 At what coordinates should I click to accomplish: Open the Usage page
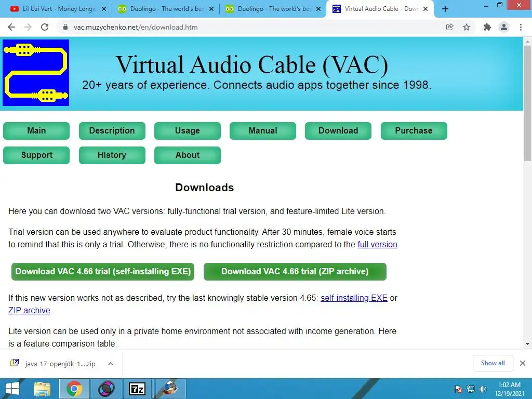coord(187,130)
